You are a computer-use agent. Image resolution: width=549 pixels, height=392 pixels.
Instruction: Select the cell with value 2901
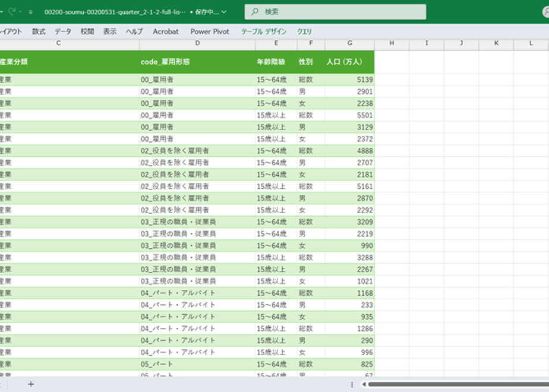pyautogui.click(x=350, y=91)
